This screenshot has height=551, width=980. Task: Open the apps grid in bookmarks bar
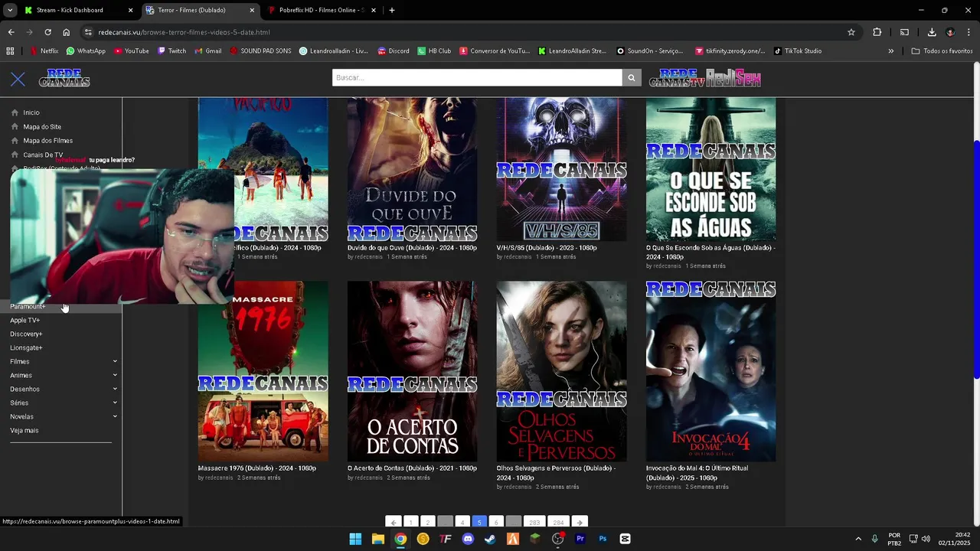10,51
